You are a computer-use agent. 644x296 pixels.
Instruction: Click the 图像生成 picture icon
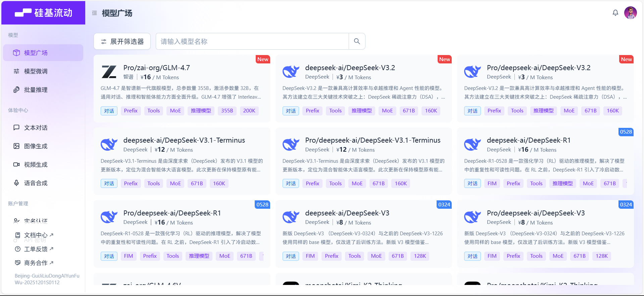pos(16,146)
